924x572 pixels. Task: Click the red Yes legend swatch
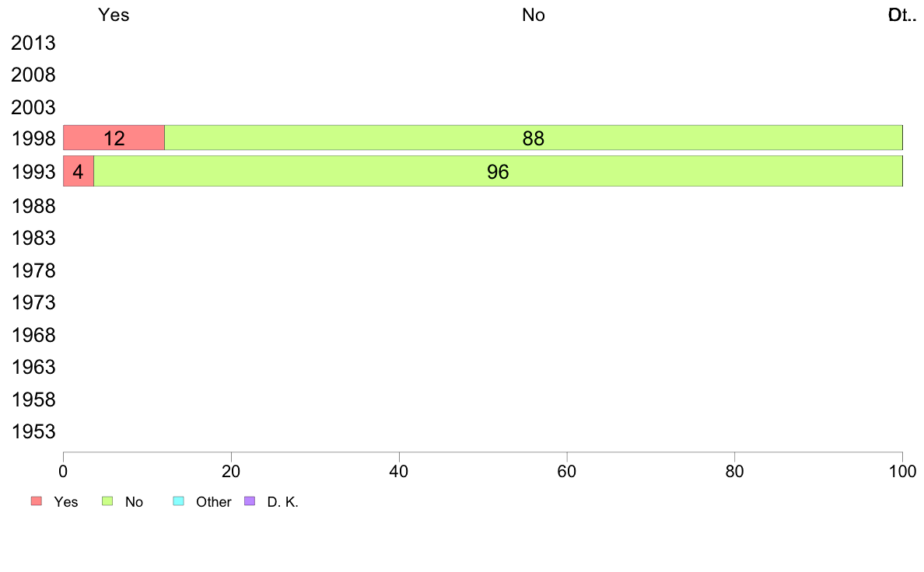[37, 501]
